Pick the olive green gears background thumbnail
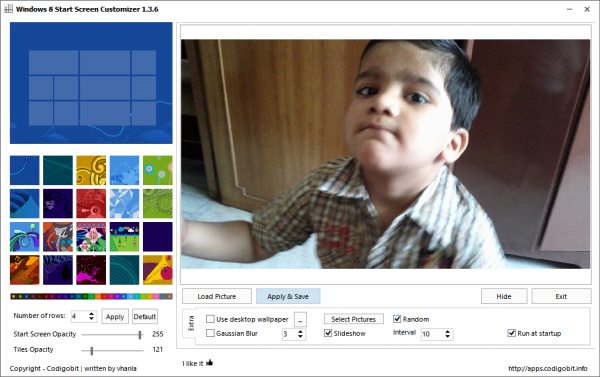Image resolution: width=600 pixels, height=377 pixels. click(x=158, y=204)
